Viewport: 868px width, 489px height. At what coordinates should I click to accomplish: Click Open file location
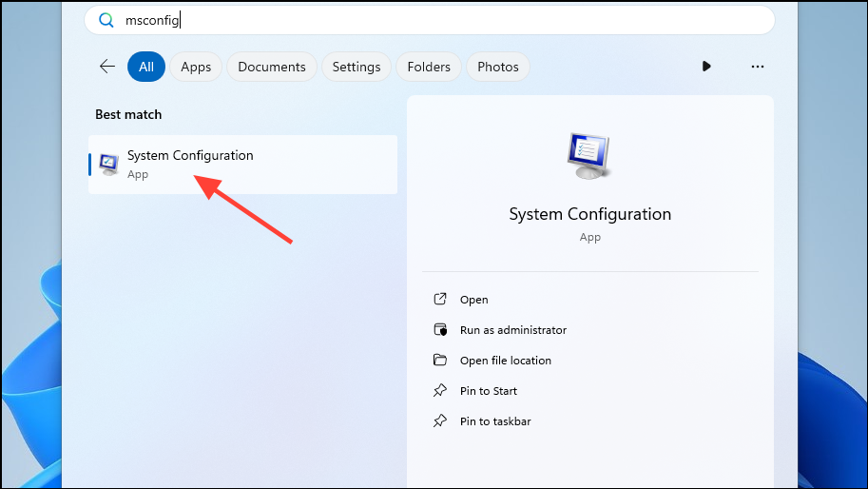506,361
